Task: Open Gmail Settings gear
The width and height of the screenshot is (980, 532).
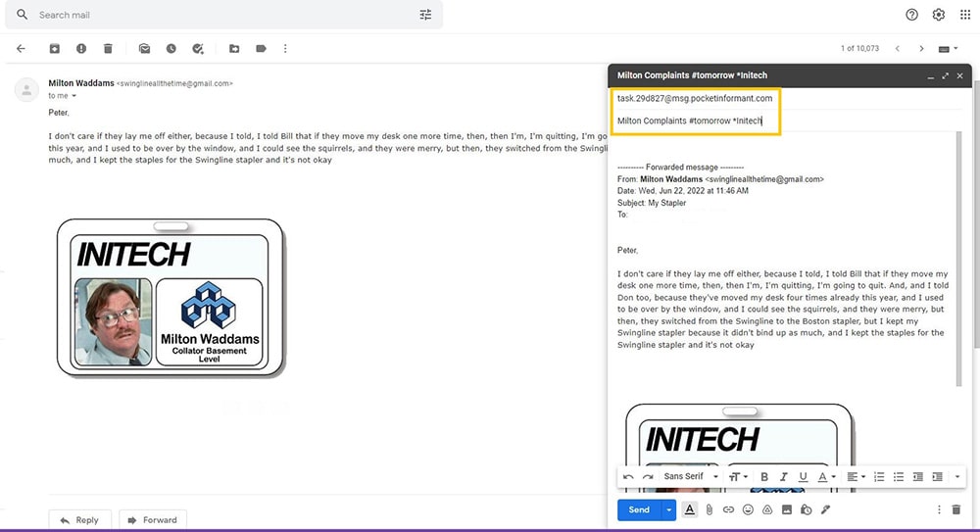Action: pyautogui.click(x=939, y=15)
